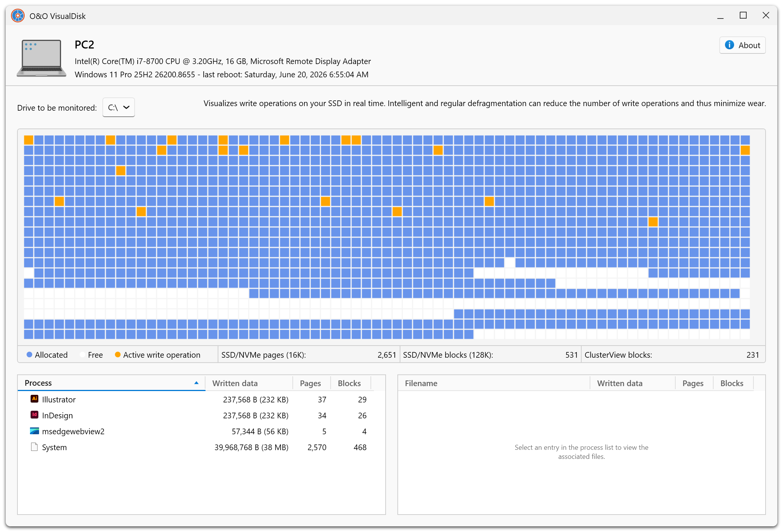783x532 pixels.
Task: Click the msedgewebview2 process icon
Action: 35,431
